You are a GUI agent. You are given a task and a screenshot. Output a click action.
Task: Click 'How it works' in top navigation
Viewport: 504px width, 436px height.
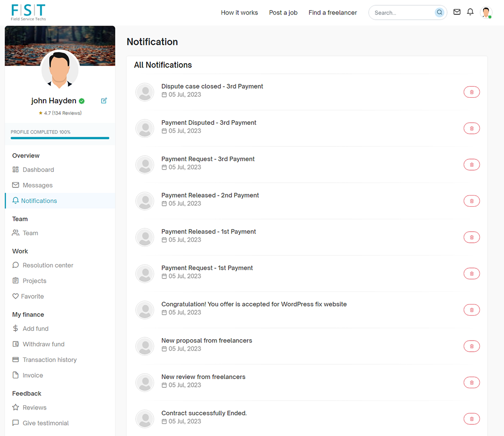(x=239, y=13)
